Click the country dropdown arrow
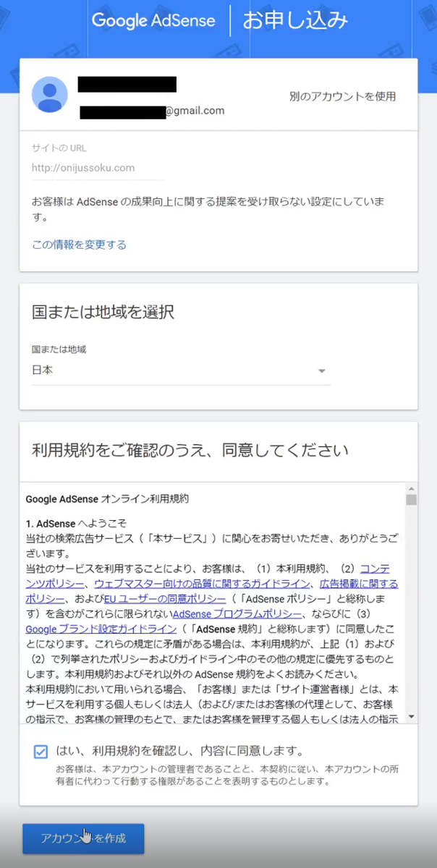Image resolution: width=437 pixels, height=868 pixels. (322, 371)
